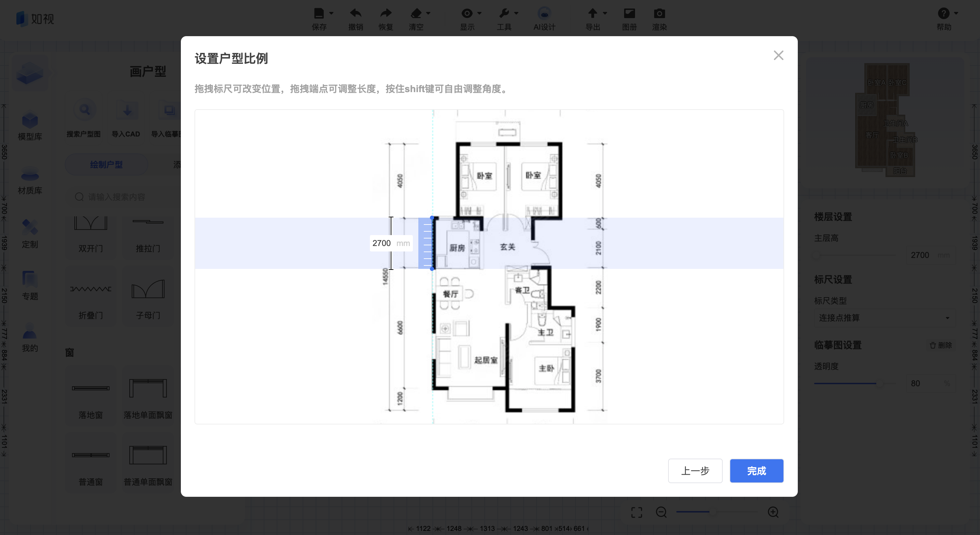Click the 搜索户型图 icon
This screenshot has height=535, width=980.
[85, 110]
